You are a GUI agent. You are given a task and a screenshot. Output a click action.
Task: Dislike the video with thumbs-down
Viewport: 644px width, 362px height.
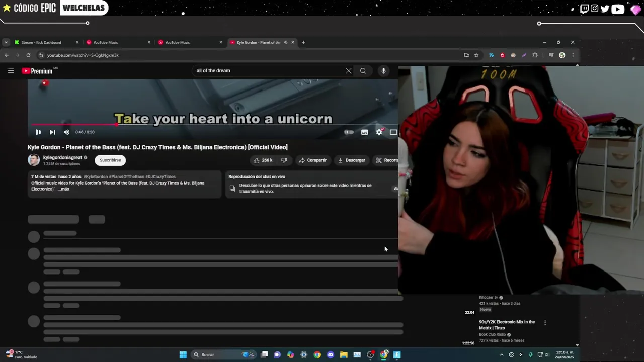(284, 160)
